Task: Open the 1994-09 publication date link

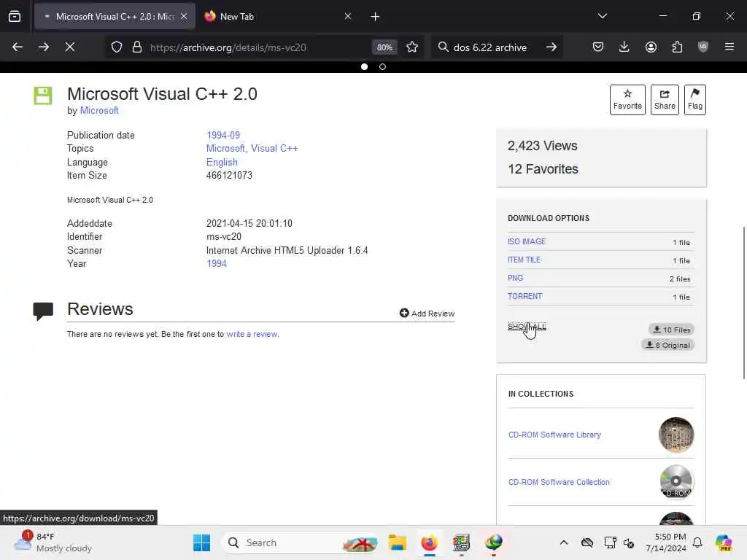Action: (x=223, y=135)
